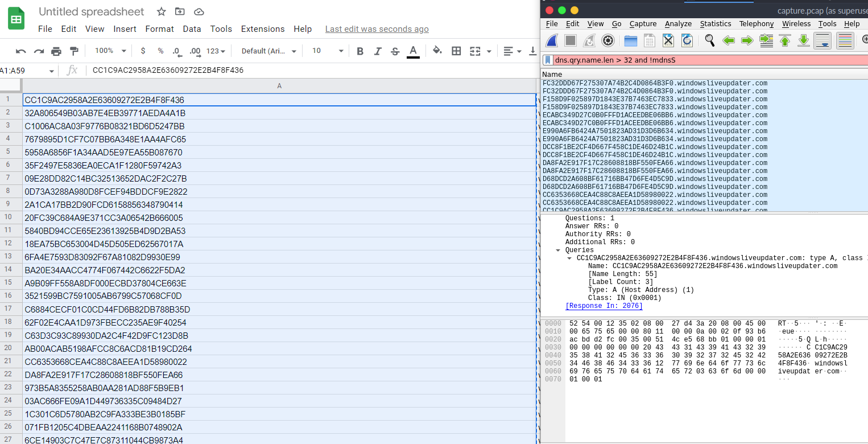Open the text color picker in Sheets
Image resolution: width=868 pixels, height=444 pixels.
(x=414, y=51)
